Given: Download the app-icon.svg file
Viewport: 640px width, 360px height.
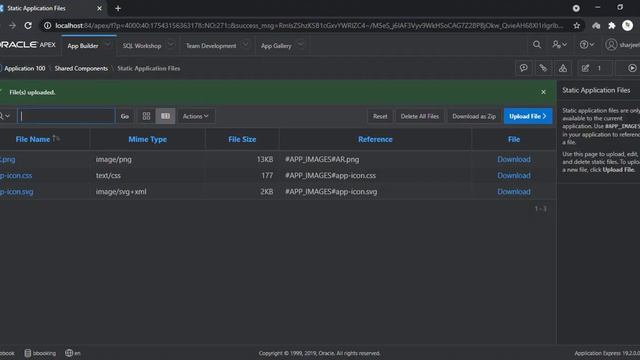Looking at the screenshot, I should coord(514,191).
